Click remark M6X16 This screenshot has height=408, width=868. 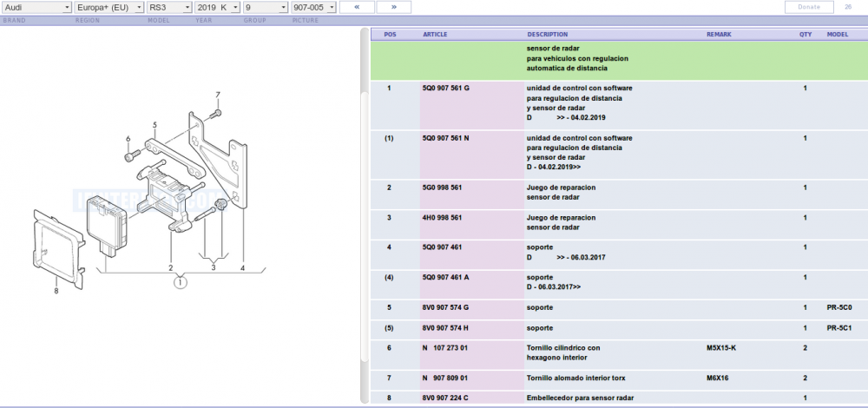tap(718, 378)
